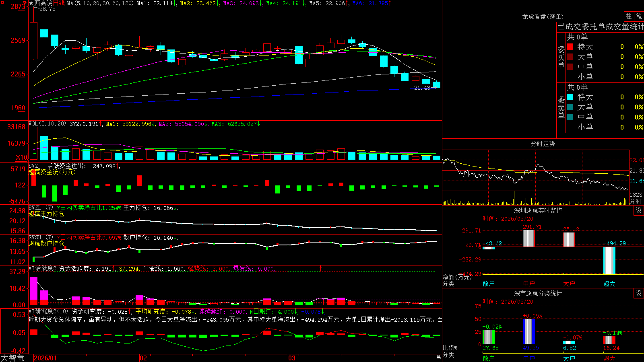Click the AI活跃度2 indicator name
Image resolution: width=644 pixels, height=362 pixels.
(43, 269)
